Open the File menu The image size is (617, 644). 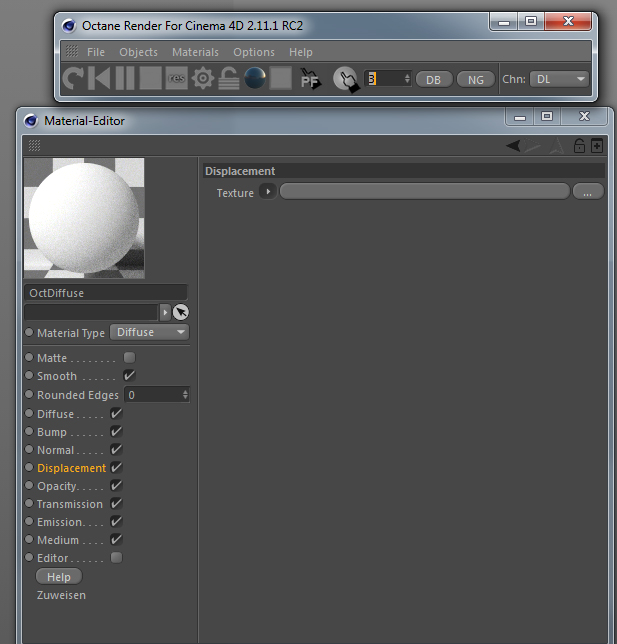pos(96,52)
